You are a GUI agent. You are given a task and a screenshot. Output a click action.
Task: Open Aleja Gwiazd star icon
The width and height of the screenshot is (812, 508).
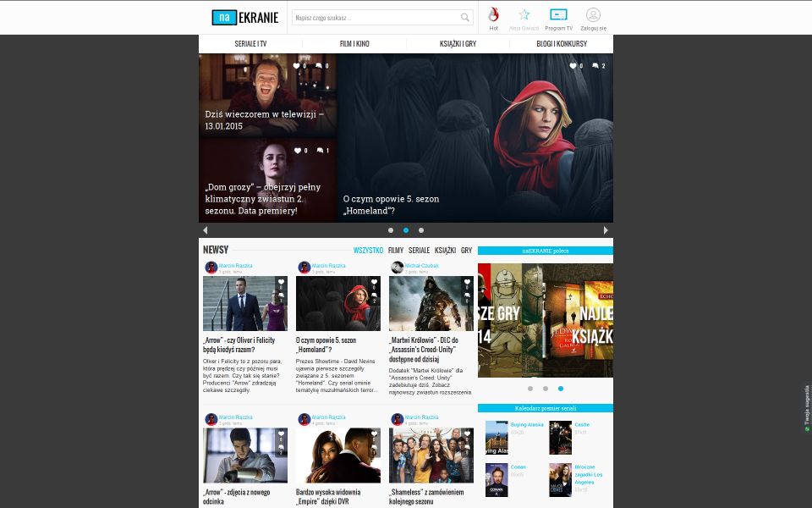click(524, 14)
